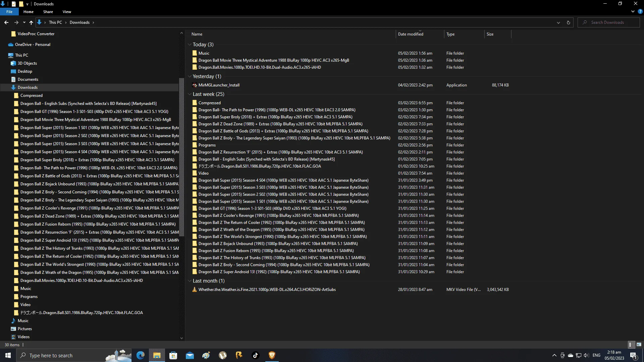Collapse the Last week (25) group
This screenshot has height=362, width=644.
click(x=190, y=94)
